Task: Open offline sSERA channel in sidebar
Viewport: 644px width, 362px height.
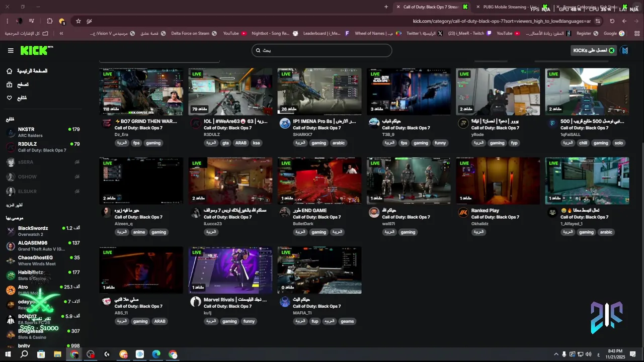Action: [x=43, y=162]
